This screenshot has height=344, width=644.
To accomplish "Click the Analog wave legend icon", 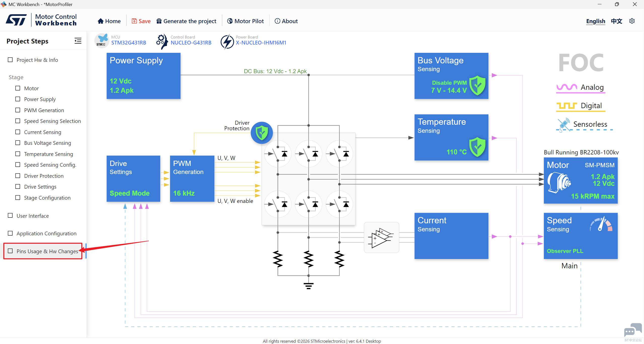I will tap(567, 87).
